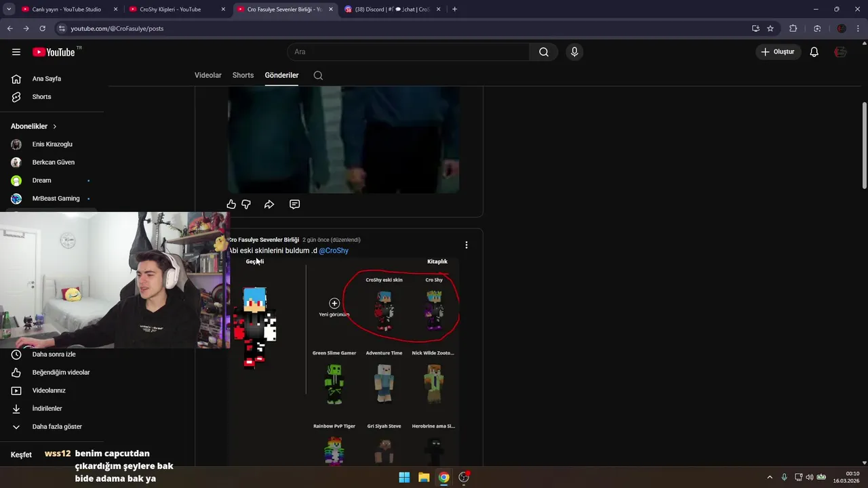Go to YouTube home via logo
Screen dimensions: 868x488
pyautogui.click(x=54, y=52)
